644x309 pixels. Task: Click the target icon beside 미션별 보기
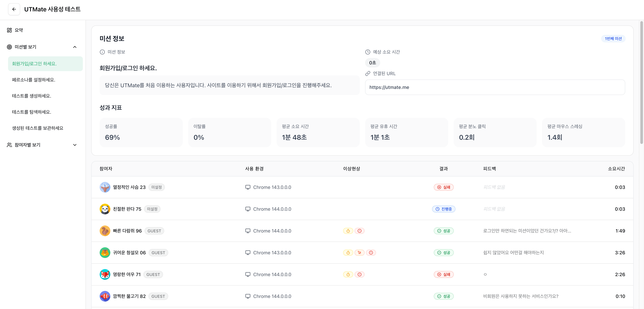coord(9,47)
